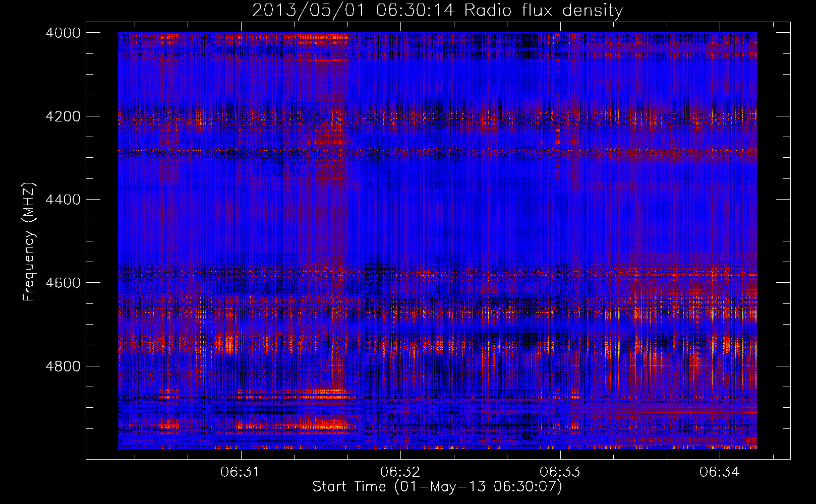This screenshot has width=816, height=504.
Task: Select the 4800 frequency tick label
Action: (63, 366)
